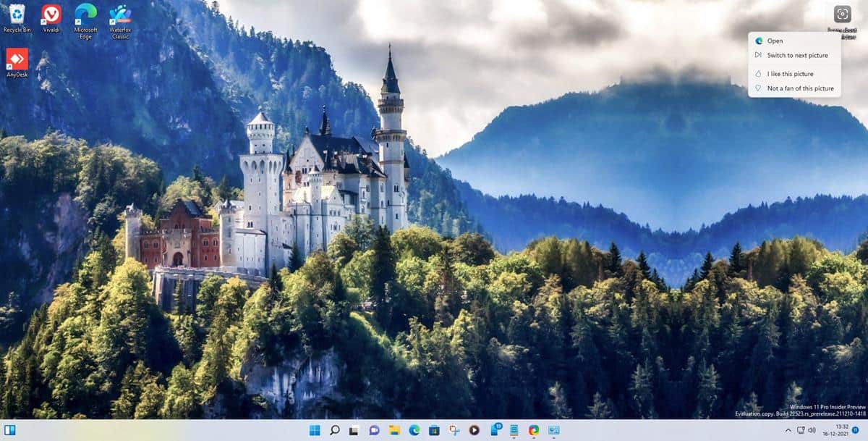Open the Windows Start menu button
This screenshot has width=868, height=441.
pos(315,430)
